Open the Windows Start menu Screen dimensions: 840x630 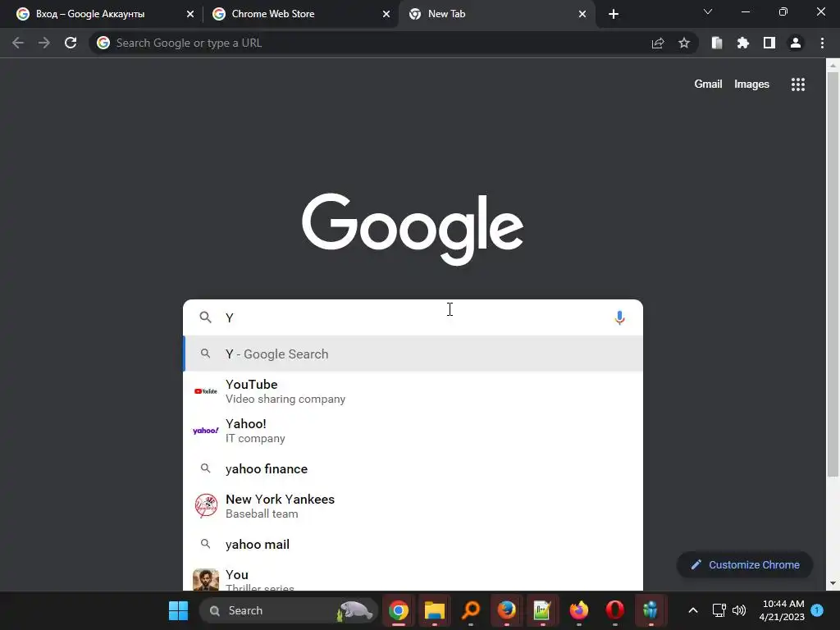point(178,610)
